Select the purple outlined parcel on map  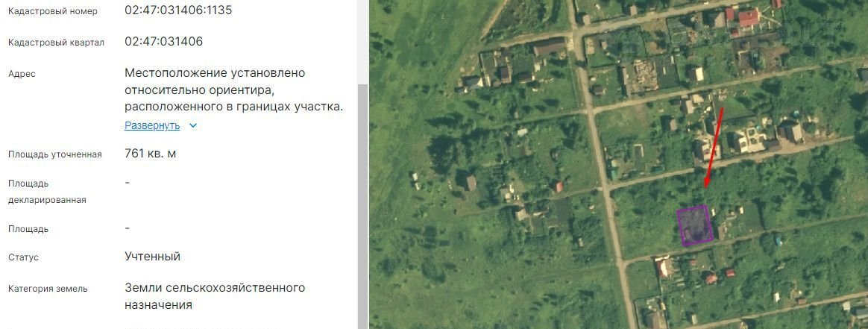pos(695,225)
